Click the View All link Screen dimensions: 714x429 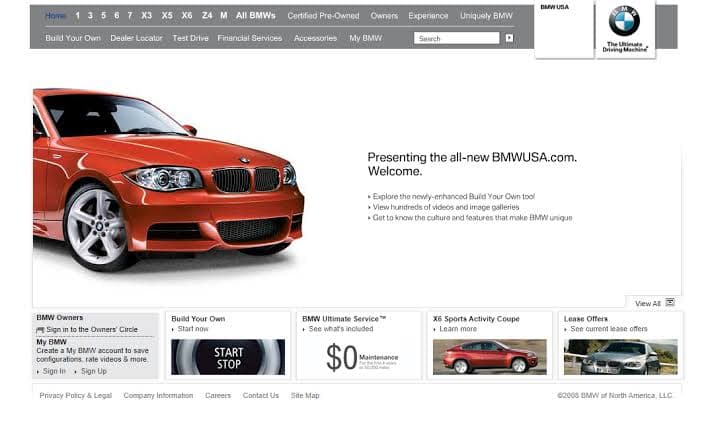tap(648, 304)
